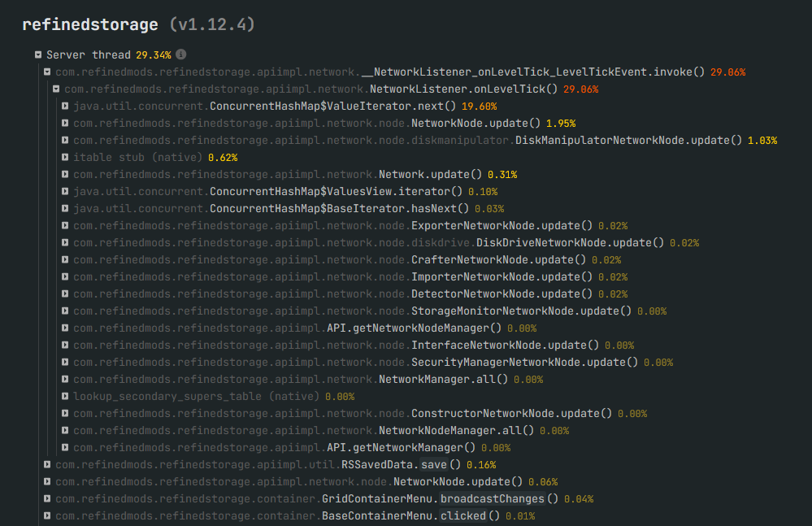This screenshot has width=812, height=526.
Task: Expand ExporterNetworkNode.update() row
Action: [x=65, y=226]
